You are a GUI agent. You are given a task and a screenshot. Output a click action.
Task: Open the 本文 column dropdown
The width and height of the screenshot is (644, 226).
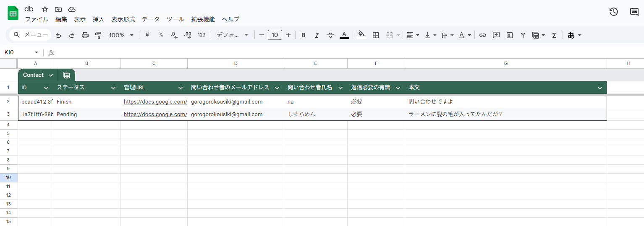(600, 88)
